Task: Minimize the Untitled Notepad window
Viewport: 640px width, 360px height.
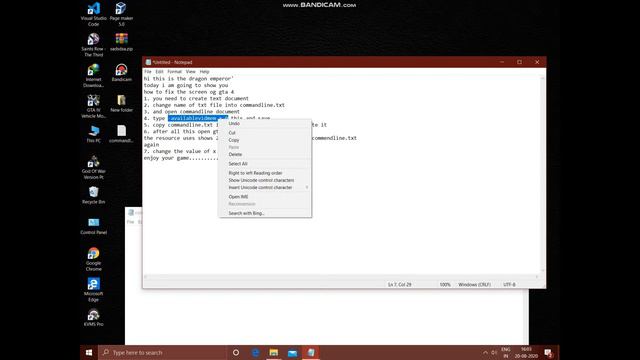Action: [502, 62]
